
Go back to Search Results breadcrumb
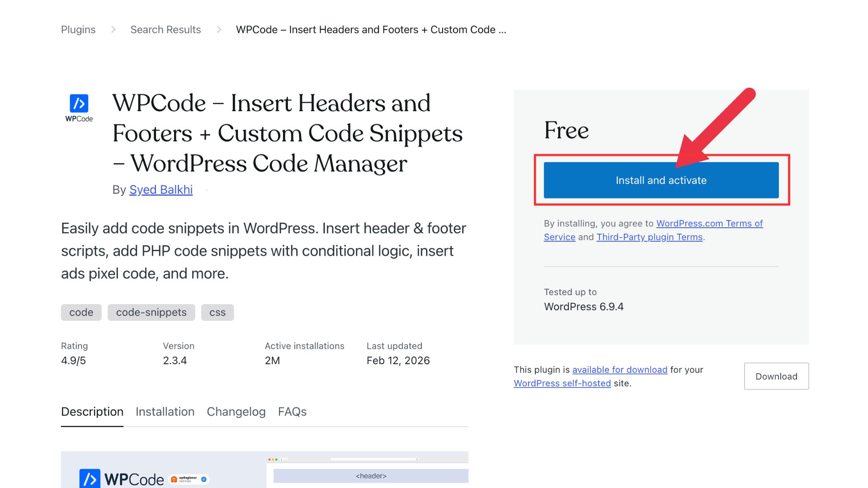(x=165, y=29)
